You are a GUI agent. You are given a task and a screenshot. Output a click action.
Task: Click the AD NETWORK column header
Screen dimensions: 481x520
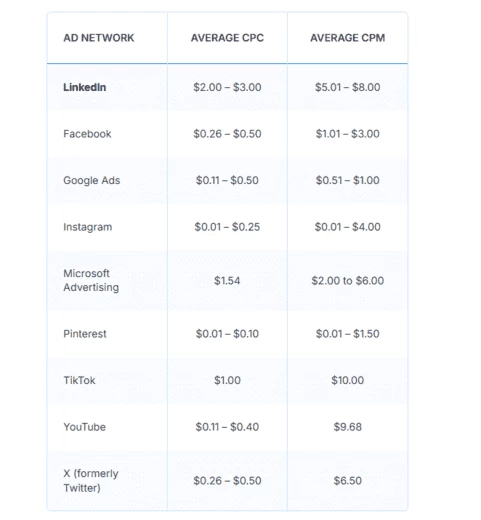tap(99, 38)
